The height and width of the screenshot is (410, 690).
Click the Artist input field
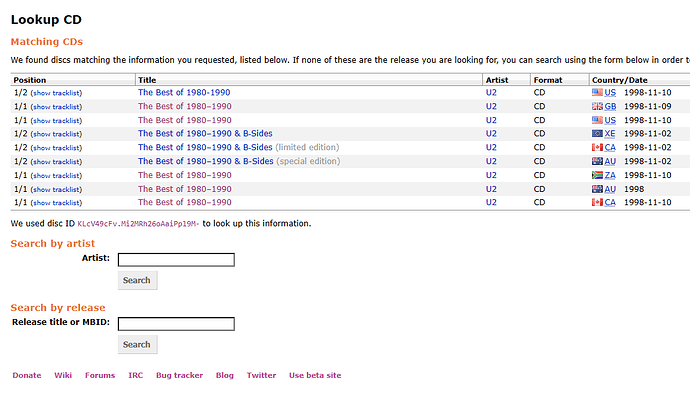coord(176,260)
